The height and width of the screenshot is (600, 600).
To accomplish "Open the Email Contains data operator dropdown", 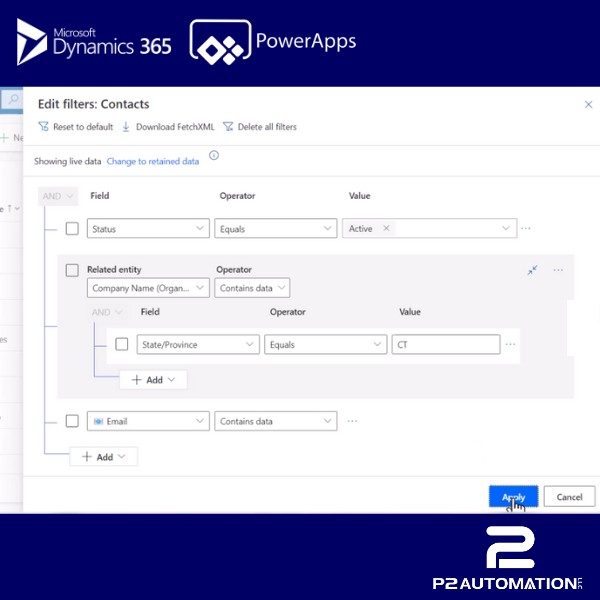I will [276, 421].
